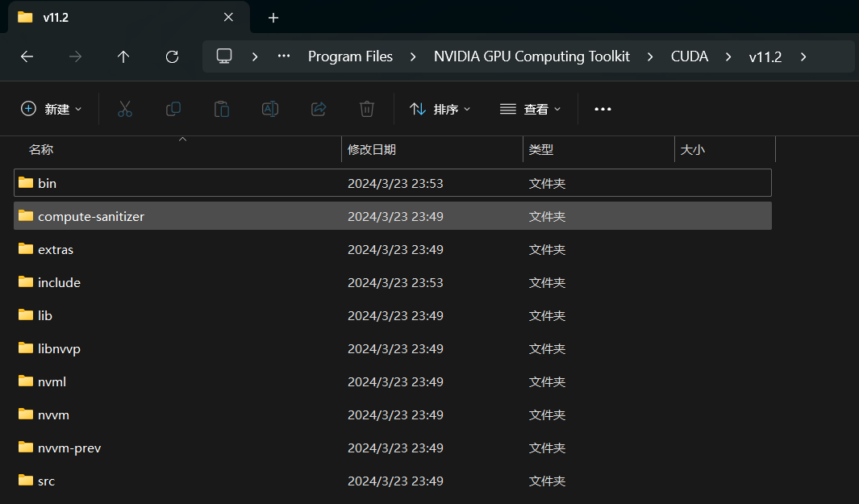Open the 新建 dropdown menu
859x504 pixels.
52,109
